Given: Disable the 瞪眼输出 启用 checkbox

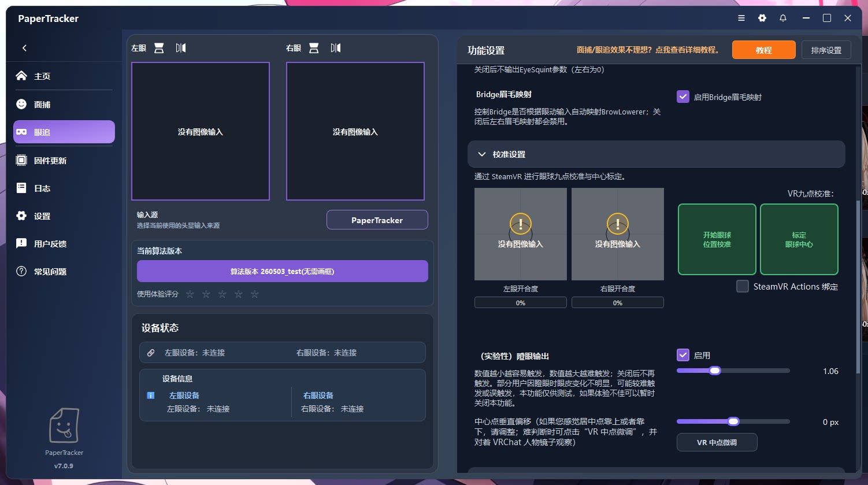Looking at the screenshot, I should (x=683, y=355).
